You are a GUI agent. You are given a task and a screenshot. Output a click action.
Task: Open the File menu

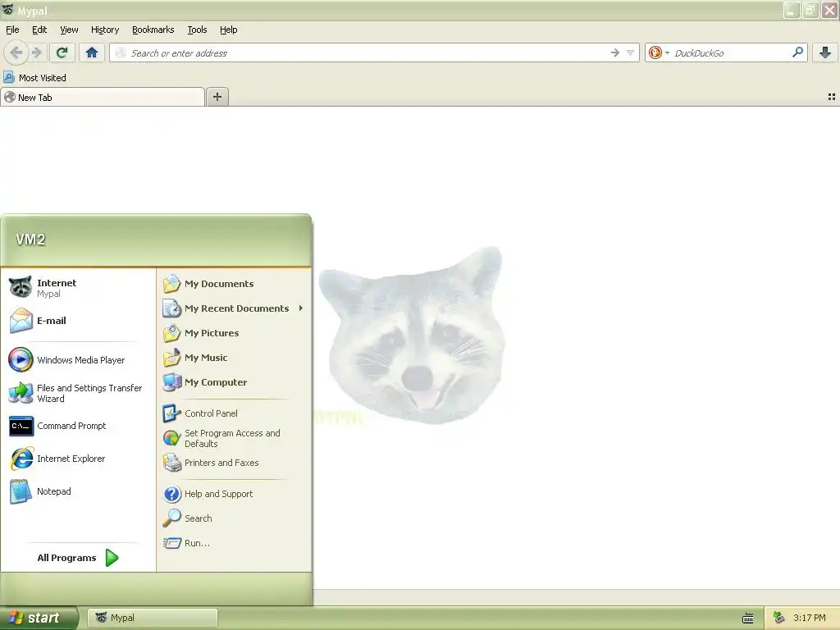12,30
